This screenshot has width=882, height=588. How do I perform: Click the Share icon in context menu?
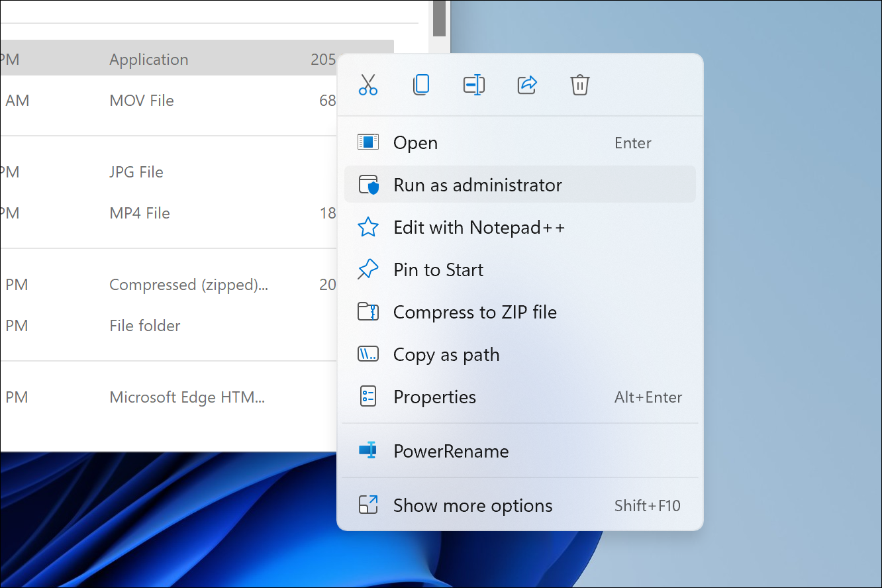point(527,85)
